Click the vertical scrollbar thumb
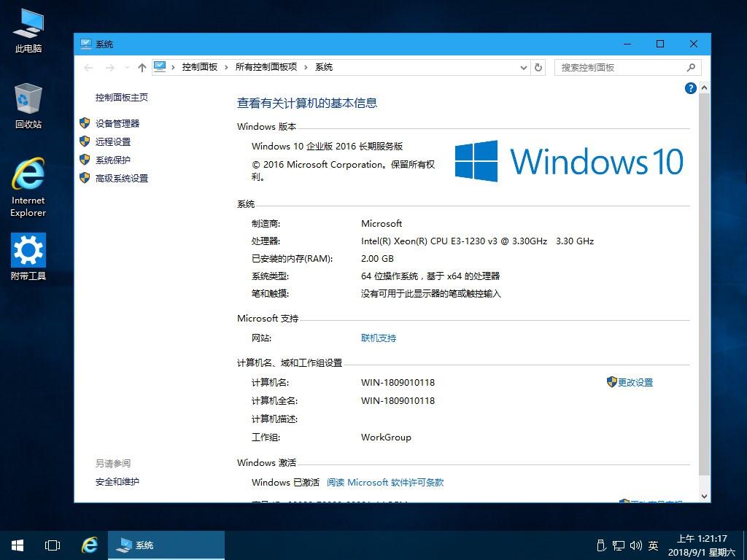 704,284
